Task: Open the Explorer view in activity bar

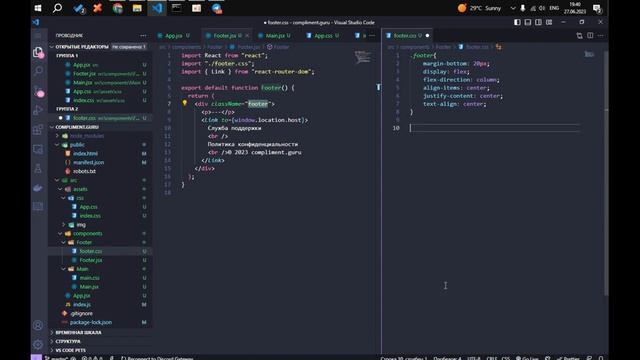Action: [x=38, y=52]
